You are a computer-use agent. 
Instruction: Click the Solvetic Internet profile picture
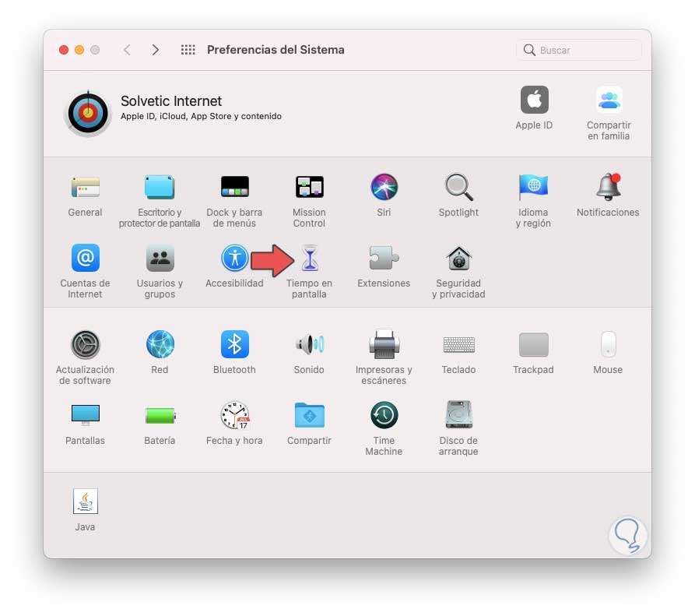pyautogui.click(x=88, y=113)
